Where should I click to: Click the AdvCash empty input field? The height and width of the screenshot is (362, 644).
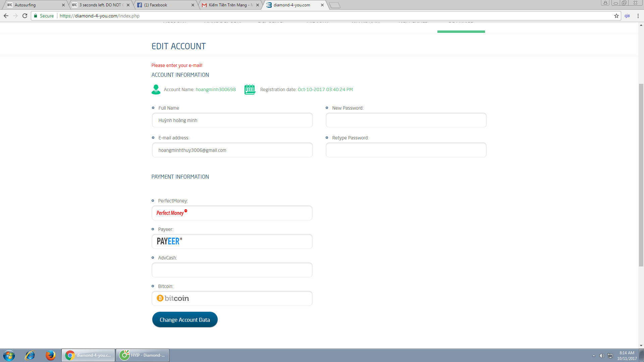(x=232, y=270)
